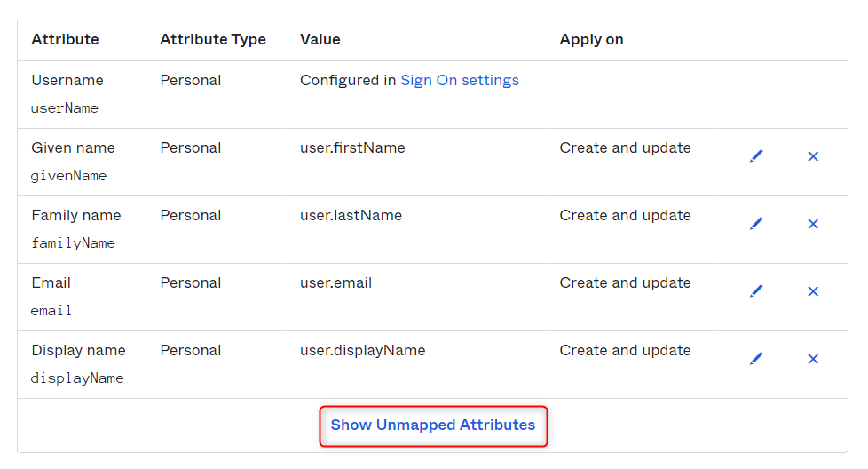868x469 pixels.
Task: Click the givenName attribute code text
Action: (68, 176)
